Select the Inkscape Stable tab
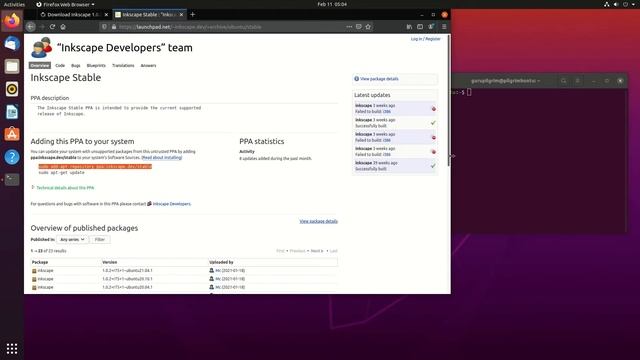Screen dimensions: 640x360 149,15
